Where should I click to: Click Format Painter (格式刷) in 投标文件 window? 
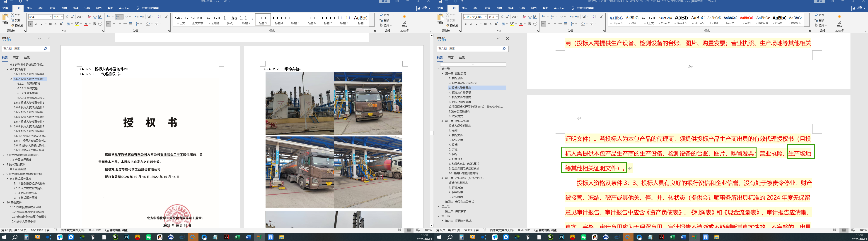pyautogui.click(x=17, y=25)
